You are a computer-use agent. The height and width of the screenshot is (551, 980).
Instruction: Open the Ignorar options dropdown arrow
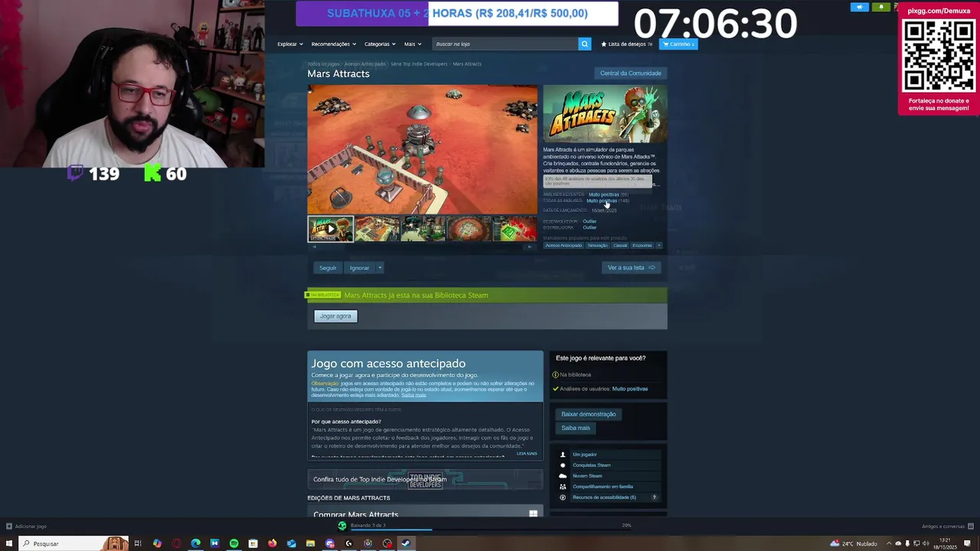click(379, 268)
